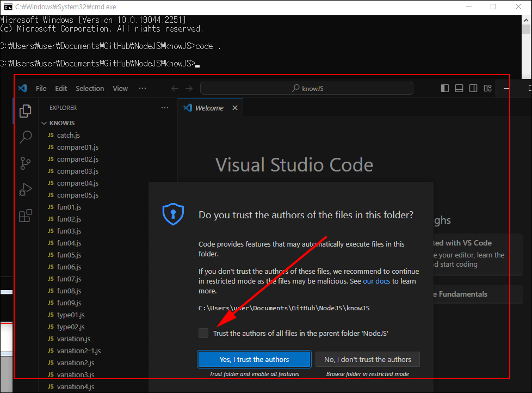Toggle secondary side bar layout icon
532x393 pixels.
point(473,88)
